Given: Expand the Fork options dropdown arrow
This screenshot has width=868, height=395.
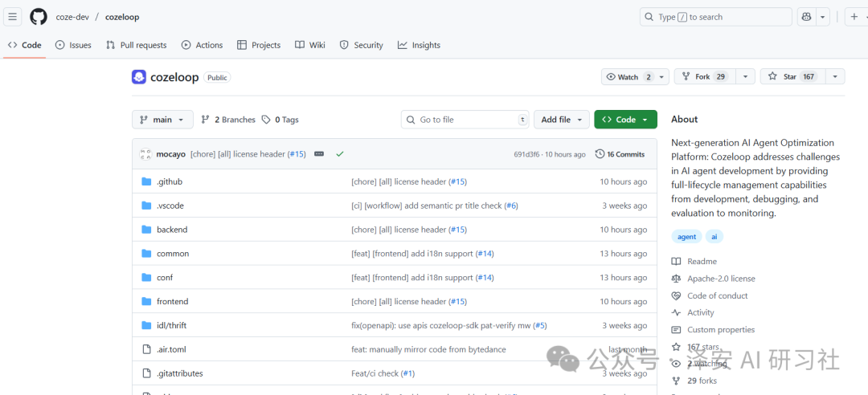Looking at the screenshot, I should pos(746,77).
